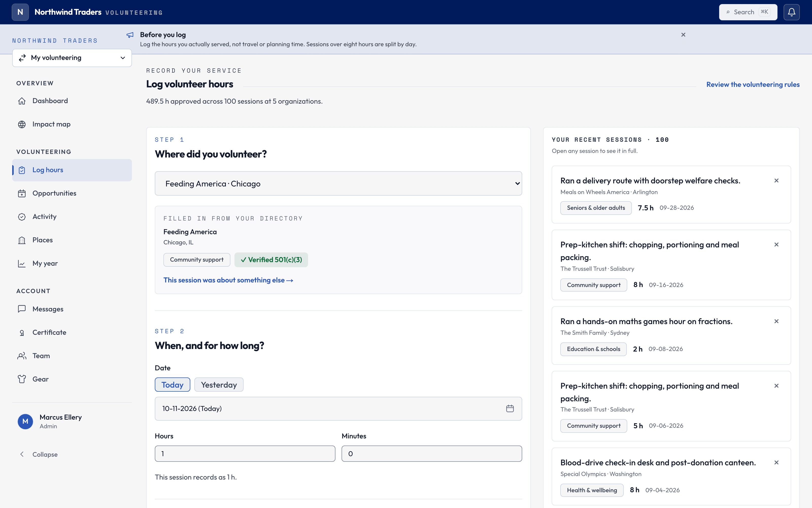Open the Team page

pyautogui.click(x=72, y=356)
